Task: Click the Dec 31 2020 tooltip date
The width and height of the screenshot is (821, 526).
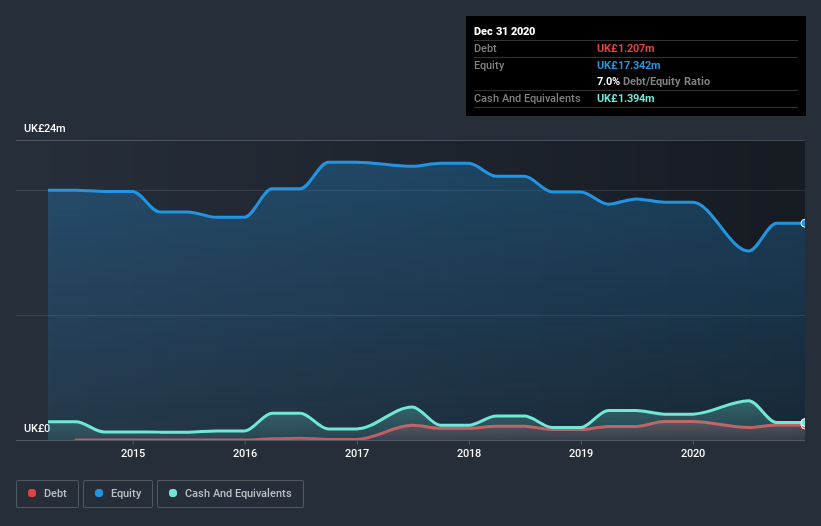Action: (x=504, y=31)
